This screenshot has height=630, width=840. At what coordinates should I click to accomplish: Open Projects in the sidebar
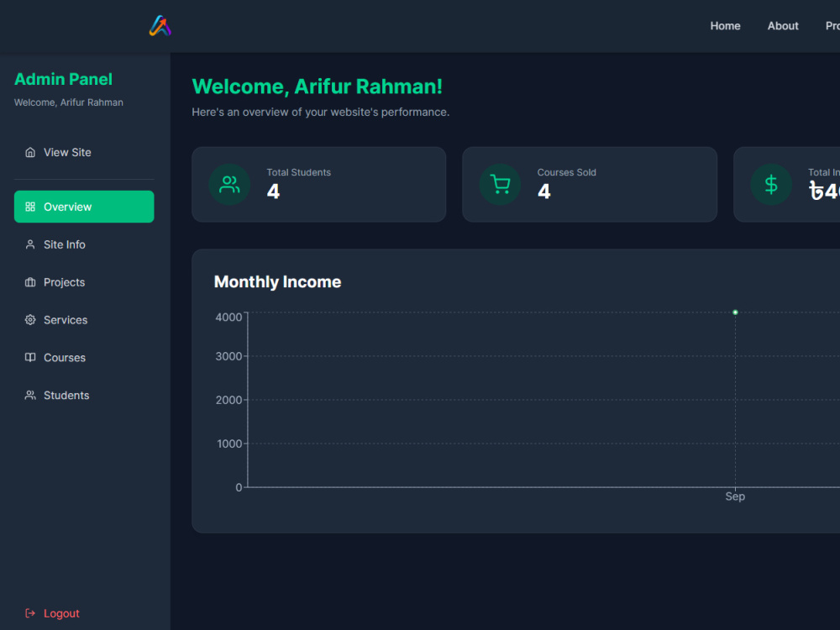[84, 282]
